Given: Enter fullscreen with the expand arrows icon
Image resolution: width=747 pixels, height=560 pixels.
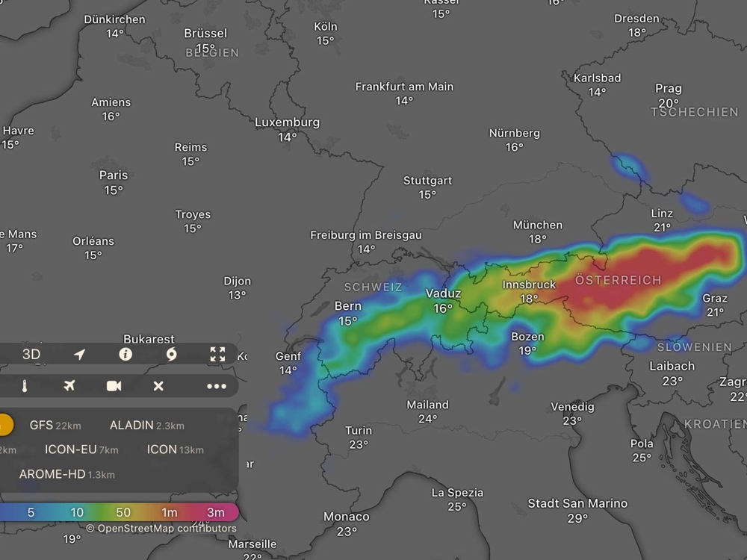Looking at the screenshot, I should (x=217, y=354).
